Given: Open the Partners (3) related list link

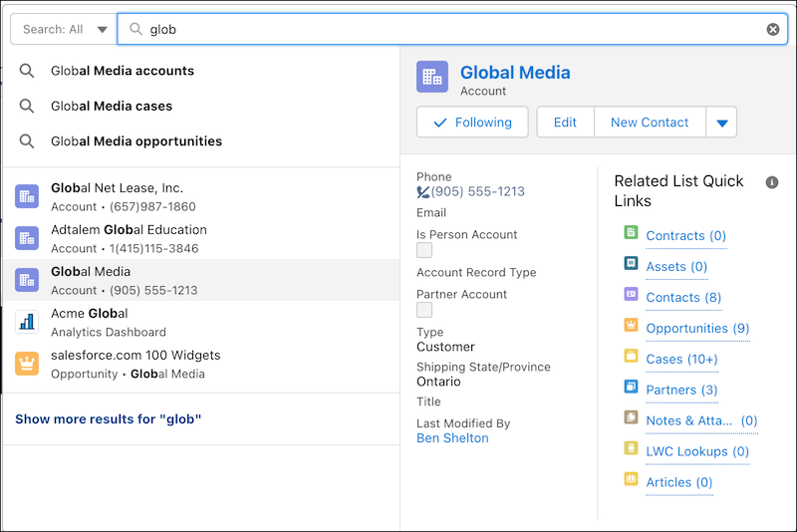Looking at the screenshot, I should coord(681,390).
